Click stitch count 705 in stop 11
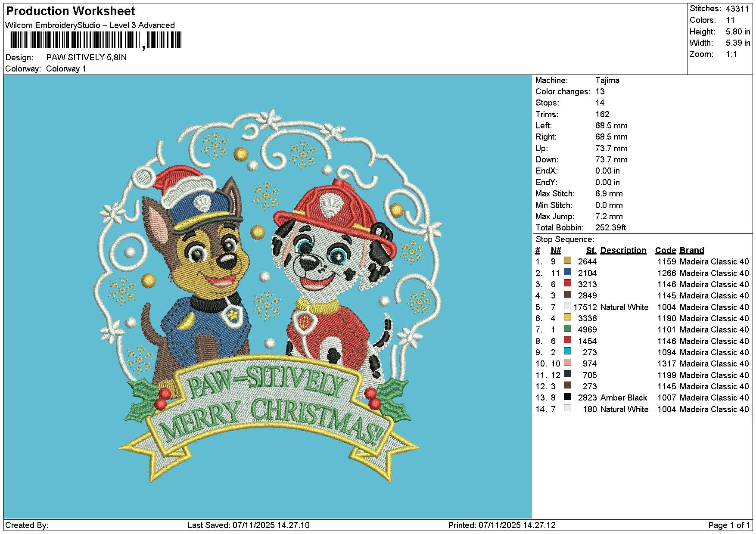Viewport: 756px width, 534px height. (x=590, y=376)
